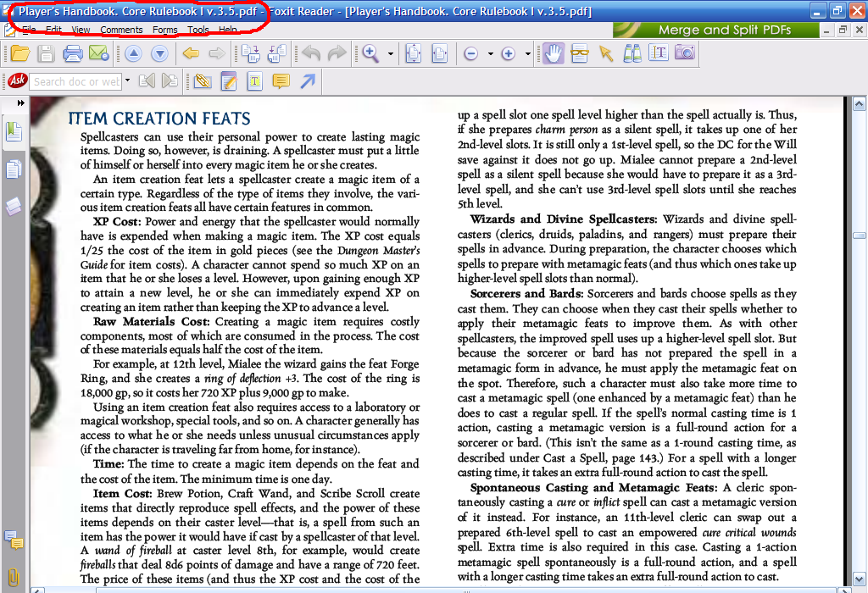Screen dimensions: 868x593
Task: Click the attach file paperclip tool
Action: [203, 81]
